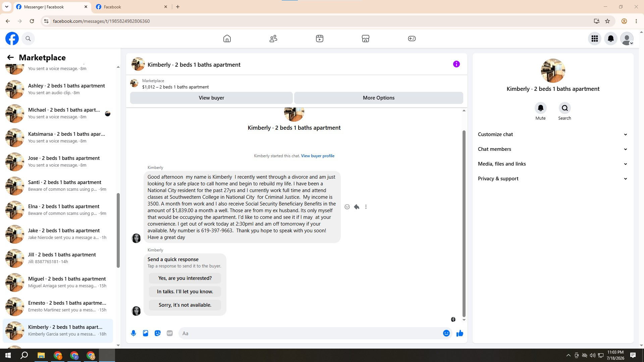This screenshot has height=362, width=644.
Task: Open the Windows notification center
Action: coord(633,355)
